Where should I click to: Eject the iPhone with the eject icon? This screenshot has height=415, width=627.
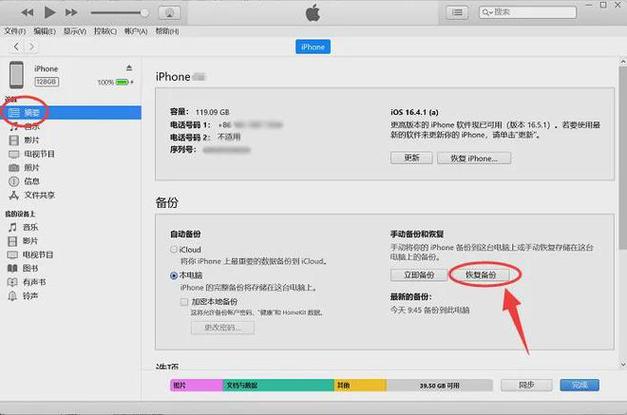(x=129, y=68)
